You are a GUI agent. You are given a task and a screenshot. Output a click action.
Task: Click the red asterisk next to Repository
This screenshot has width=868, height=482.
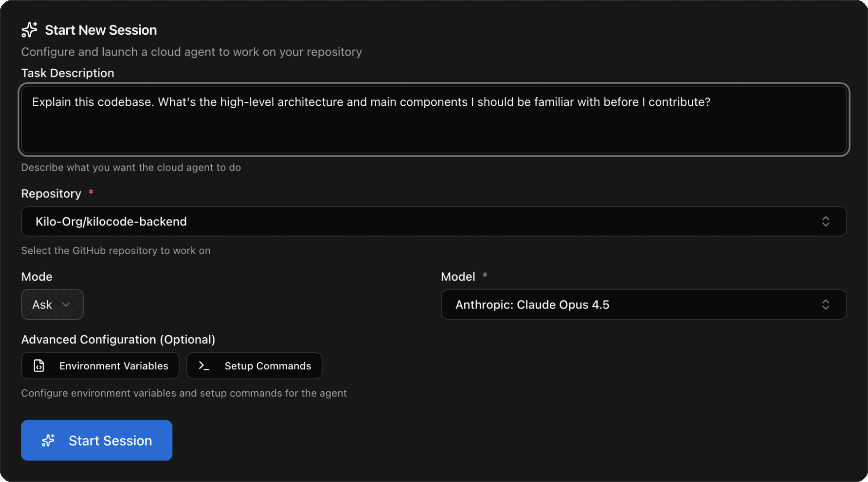coord(91,192)
